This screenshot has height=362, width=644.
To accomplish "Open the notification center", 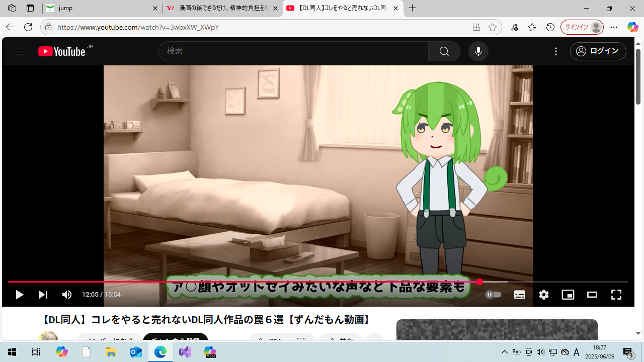I will [628, 352].
